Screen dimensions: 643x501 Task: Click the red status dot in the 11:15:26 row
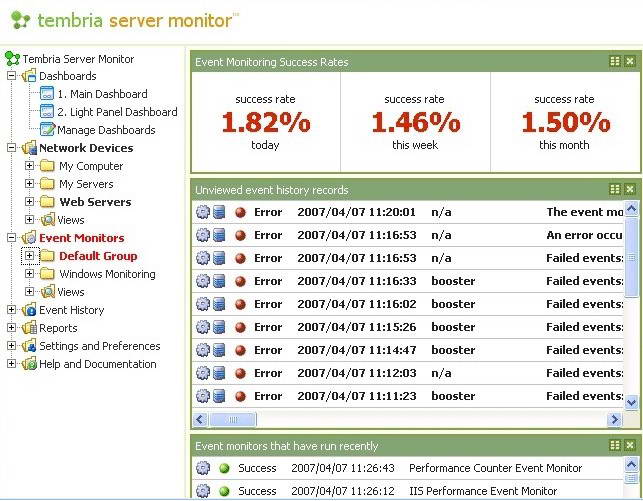(240, 327)
